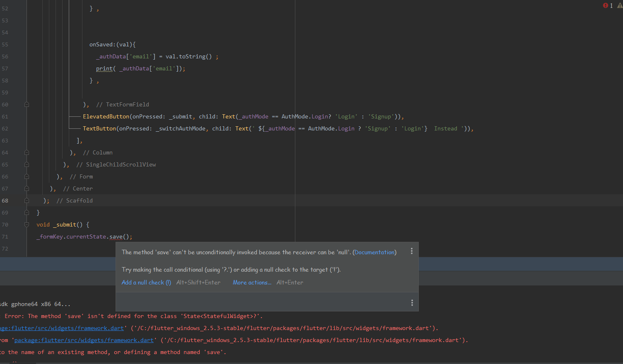Viewport: 623px width, 364px height.
Task: Click the red error count indicator
Action: (608, 5)
